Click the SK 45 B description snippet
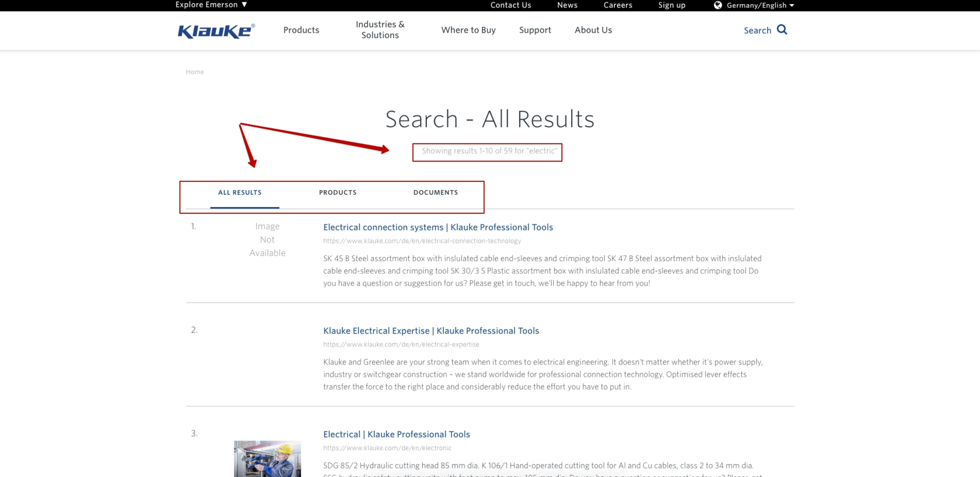Image resolution: width=980 pixels, height=477 pixels. (542, 271)
